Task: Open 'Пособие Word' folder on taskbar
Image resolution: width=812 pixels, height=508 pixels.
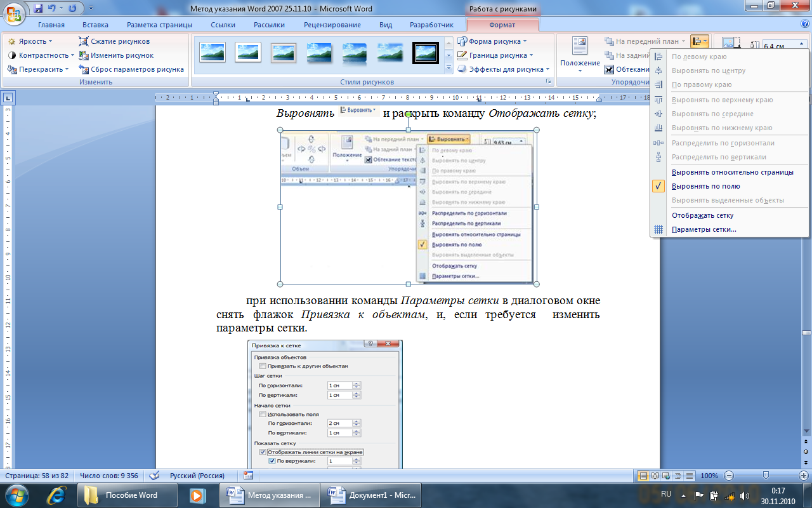Action: coord(126,495)
